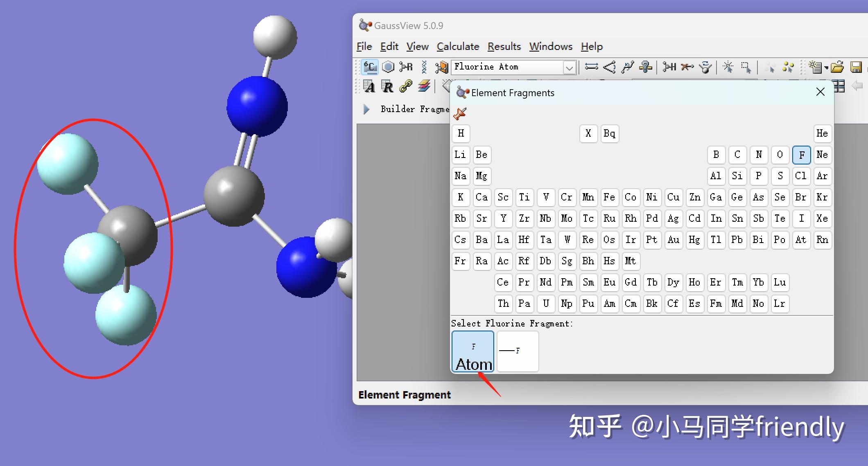Screen dimensions: 868x466
Task: Open the Windows menu
Action: click(551, 47)
